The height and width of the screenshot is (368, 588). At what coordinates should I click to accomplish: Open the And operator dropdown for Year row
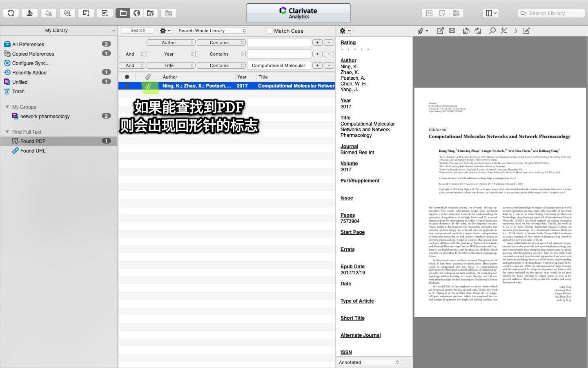[x=132, y=54]
